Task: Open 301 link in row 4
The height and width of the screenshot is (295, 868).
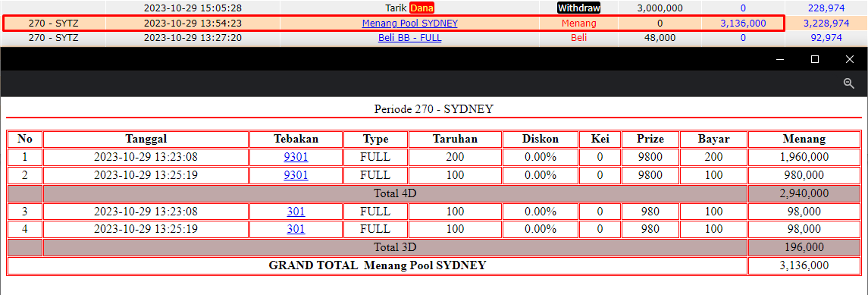Action: 296,229
